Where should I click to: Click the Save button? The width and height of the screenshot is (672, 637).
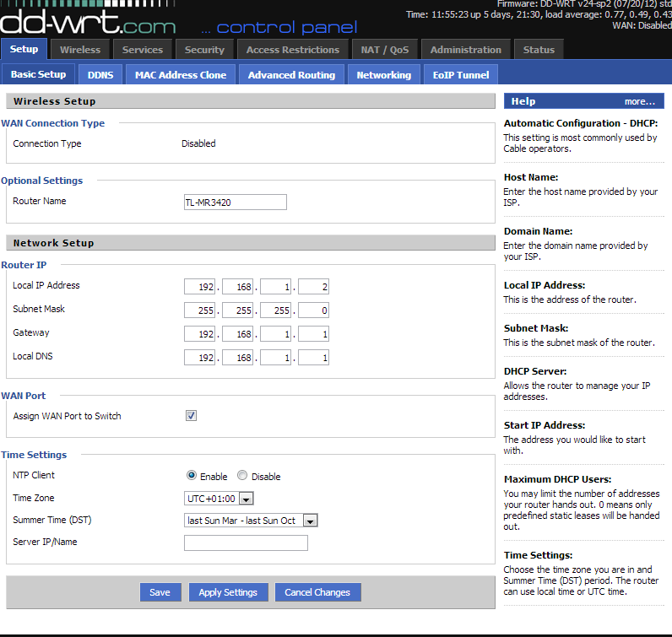pyautogui.click(x=160, y=592)
